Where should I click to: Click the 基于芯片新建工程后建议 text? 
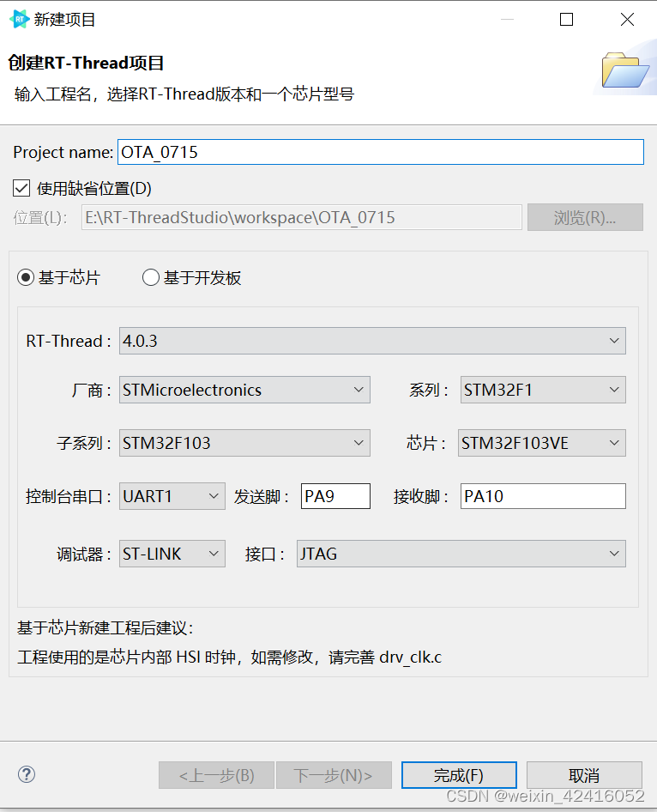point(105,628)
